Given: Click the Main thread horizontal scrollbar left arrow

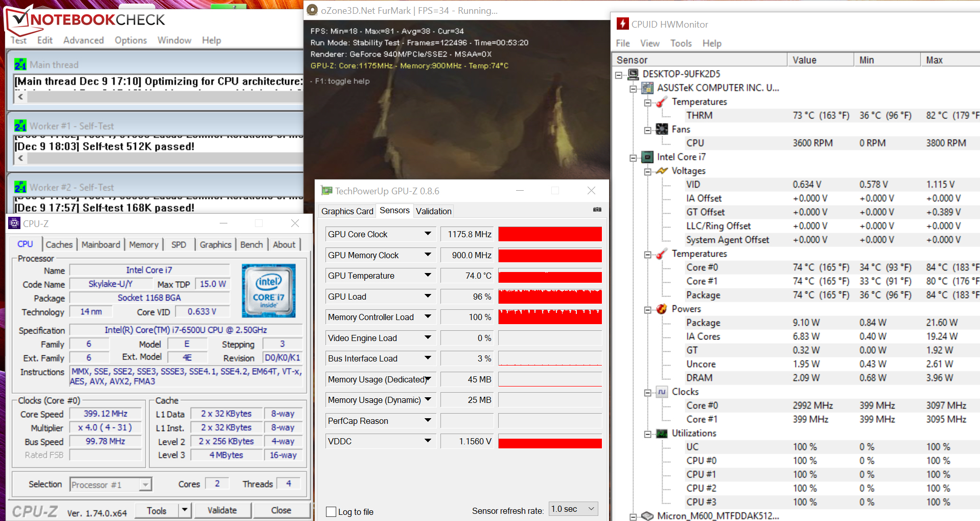Looking at the screenshot, I should [21, 97].
